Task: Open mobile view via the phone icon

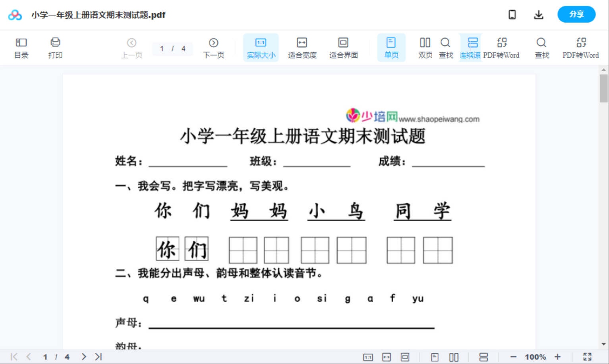Action: (x=512, y=14)
